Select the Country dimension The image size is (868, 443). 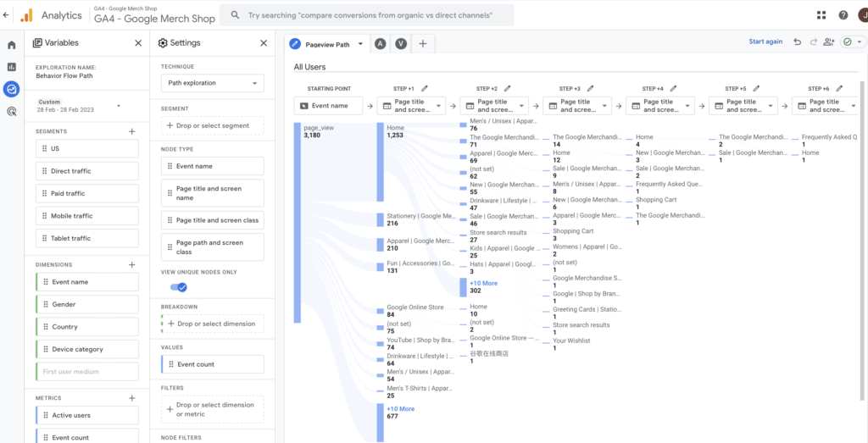[87, 327]
